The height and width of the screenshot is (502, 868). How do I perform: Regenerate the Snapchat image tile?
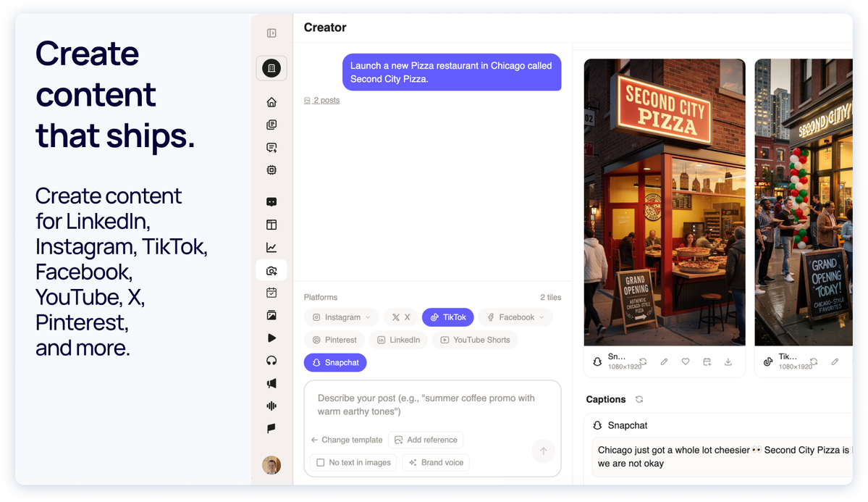[x=643, y=361]
